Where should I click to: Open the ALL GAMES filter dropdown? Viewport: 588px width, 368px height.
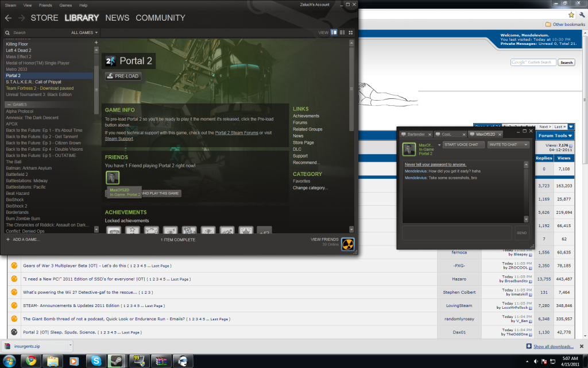[x=84, y=33]
